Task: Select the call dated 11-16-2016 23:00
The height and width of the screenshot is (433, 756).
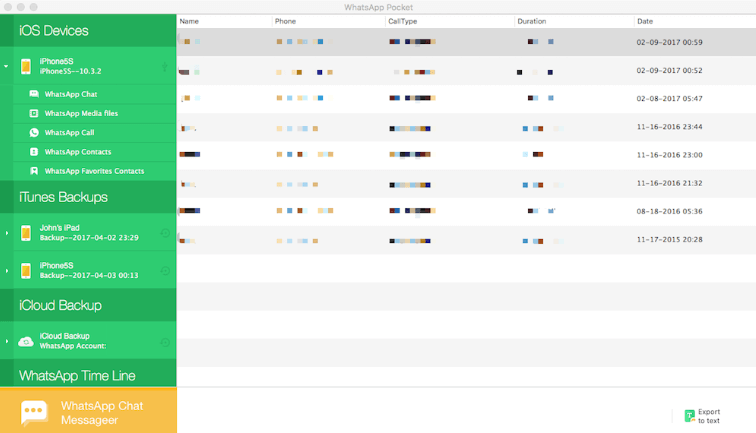Action: point(466,155)
